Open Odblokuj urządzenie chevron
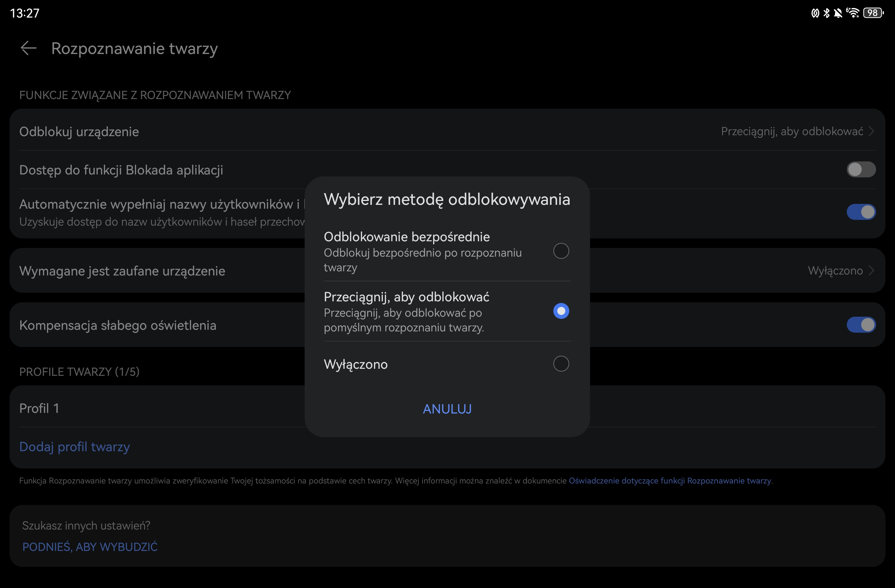 [x=871, y=131]
